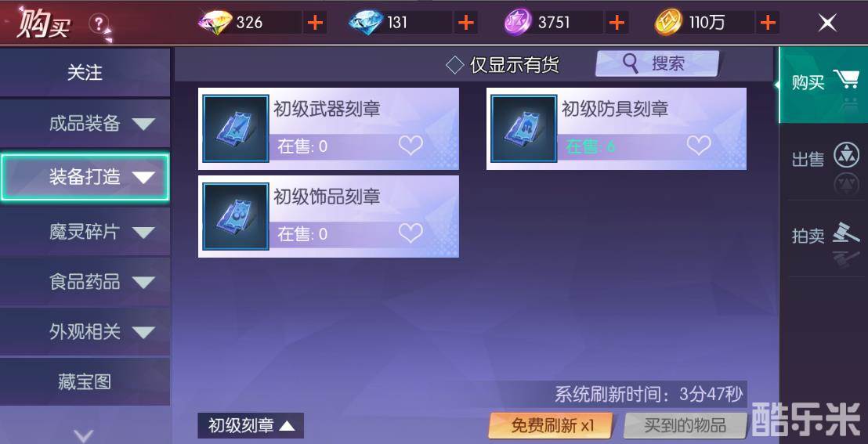Favorite 初级武器刻章 with the heart icon
Screen dimensions: 868x444
pos(410,146)
